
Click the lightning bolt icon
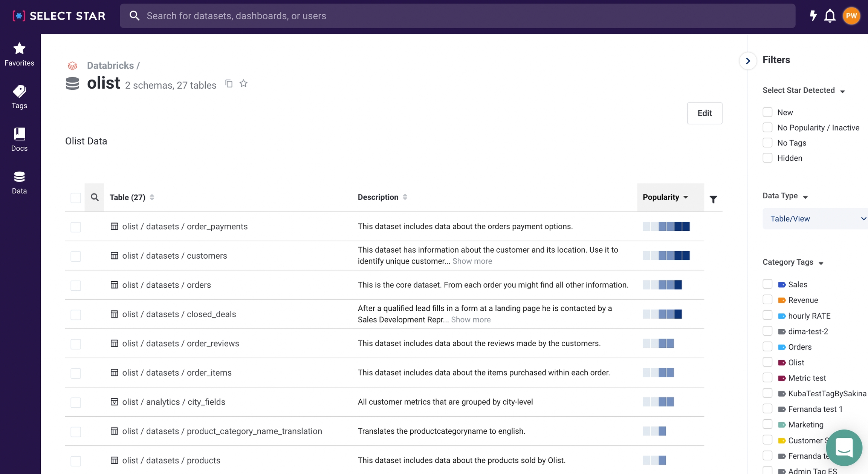[x=813, y=16]
